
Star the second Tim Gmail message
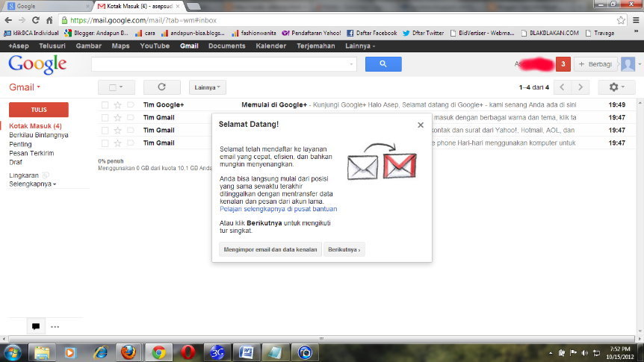point(117,131)
